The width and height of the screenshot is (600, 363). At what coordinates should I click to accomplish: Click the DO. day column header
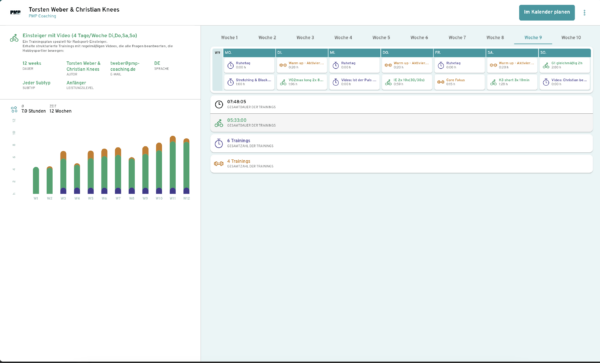(407, 52)
